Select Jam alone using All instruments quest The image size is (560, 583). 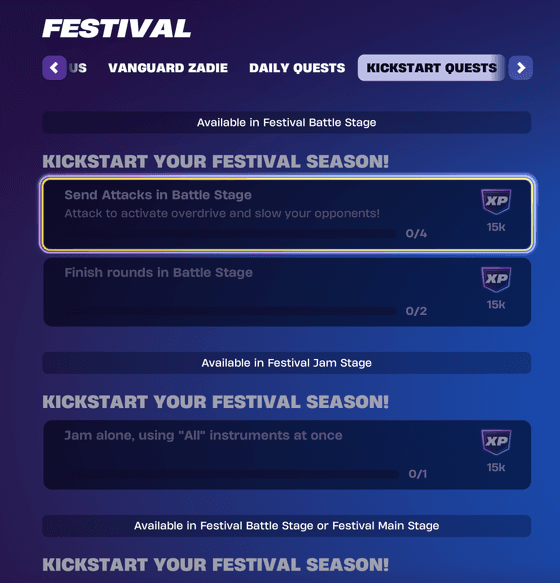coord(287,455)
